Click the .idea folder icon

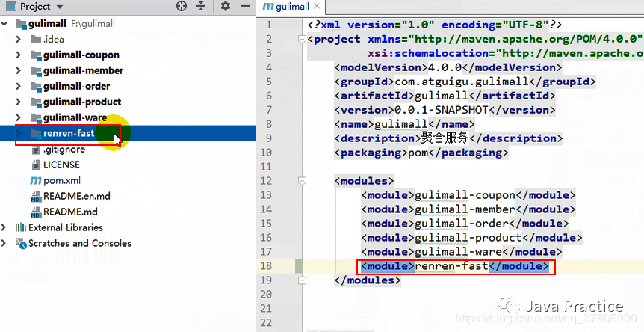pos(36,40)
